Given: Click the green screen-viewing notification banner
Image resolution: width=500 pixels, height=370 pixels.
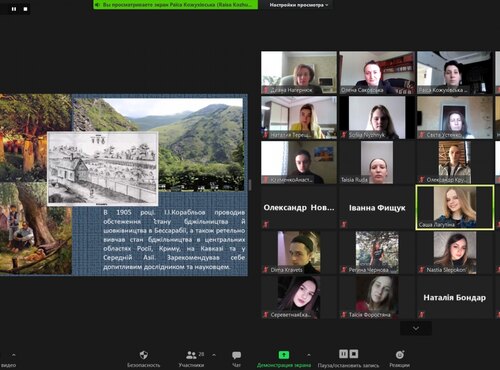Looking at the screenshot, I should tap(175, 5).
